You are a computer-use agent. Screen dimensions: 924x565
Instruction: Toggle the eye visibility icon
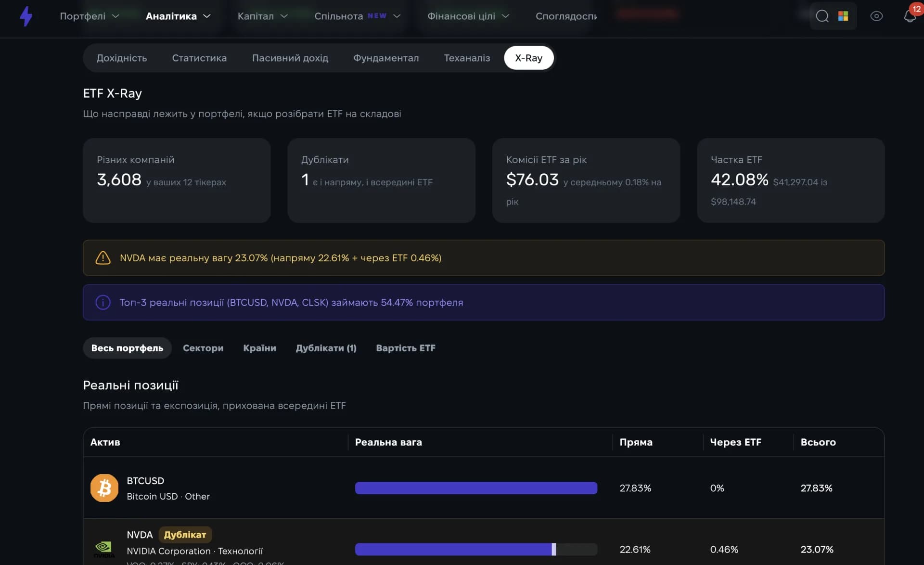click(876, 16)
